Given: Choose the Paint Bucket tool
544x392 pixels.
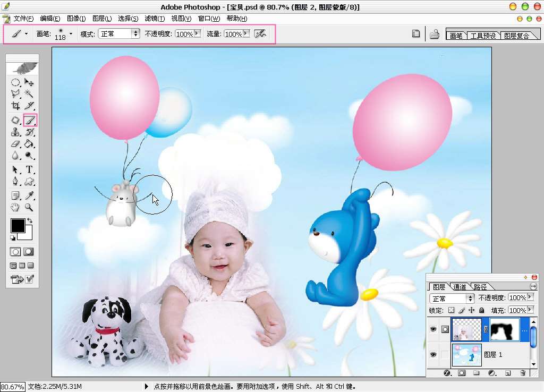Looking at the screenshot, I should (x=30, y=144).
